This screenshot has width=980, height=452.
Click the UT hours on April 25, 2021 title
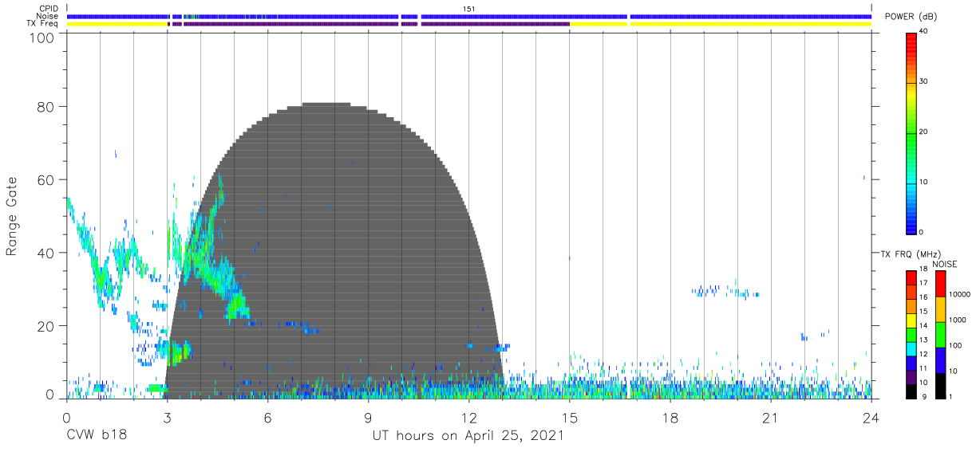coord(468,435)
